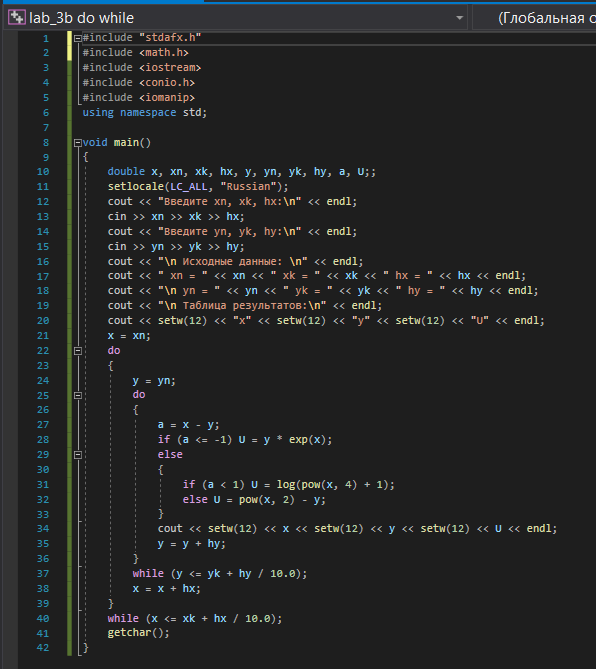Collapse the inner do loop at line 25

coord(78,396)
